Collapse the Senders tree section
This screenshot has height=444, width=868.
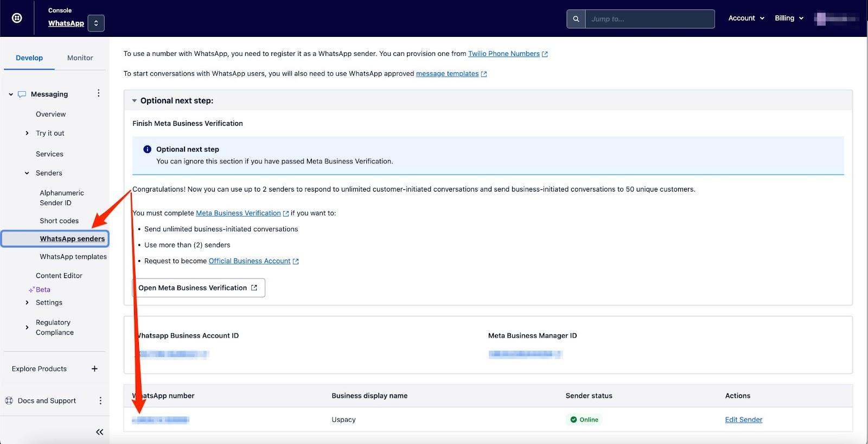(27, 173)
